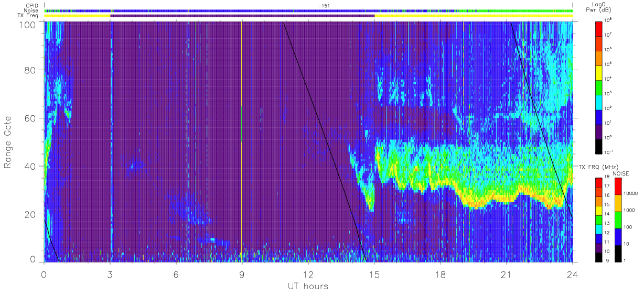Viewport: 644px width, 297px height.
Task: Click the TX Freq row label at top left
Action: [x=29, y=16]
